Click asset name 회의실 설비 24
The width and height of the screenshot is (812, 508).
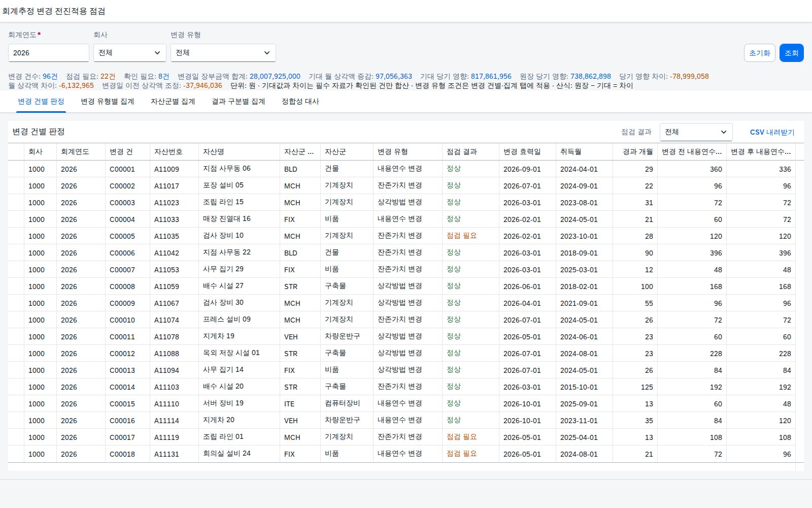(x=227, y=454)
